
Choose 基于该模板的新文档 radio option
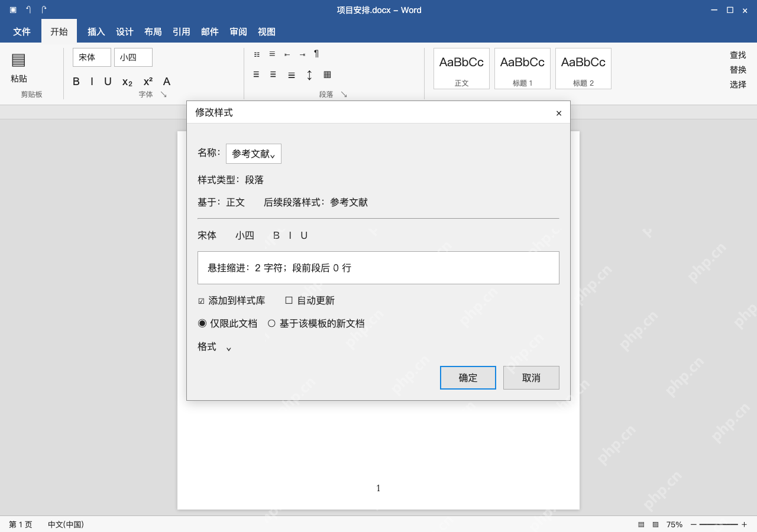click(271, 323)
